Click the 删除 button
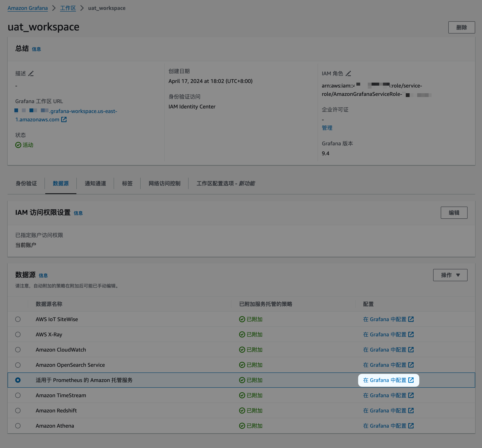Viewport: 482px width, 448px height. (x=461, y=27)
